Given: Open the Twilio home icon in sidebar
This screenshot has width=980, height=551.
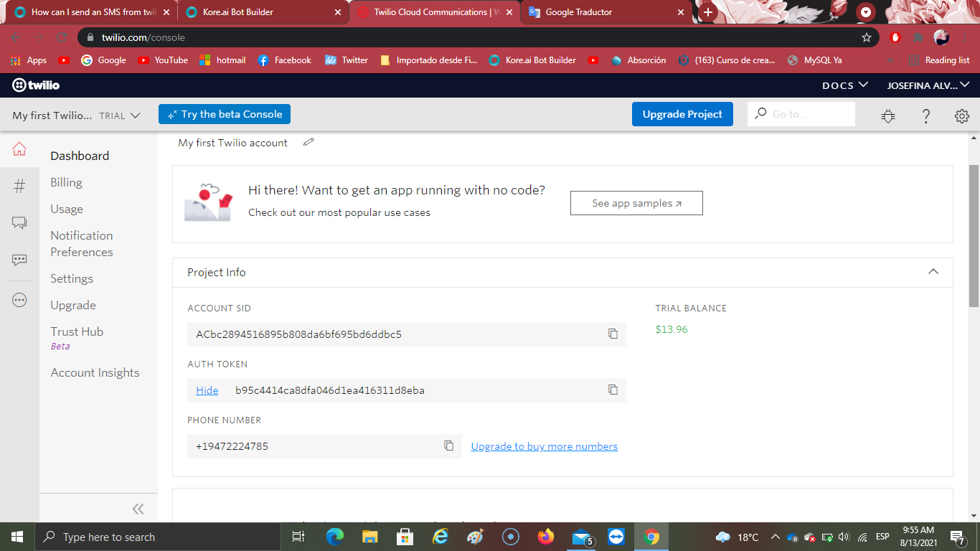Looking at the screenshot, I should (19, 149).
